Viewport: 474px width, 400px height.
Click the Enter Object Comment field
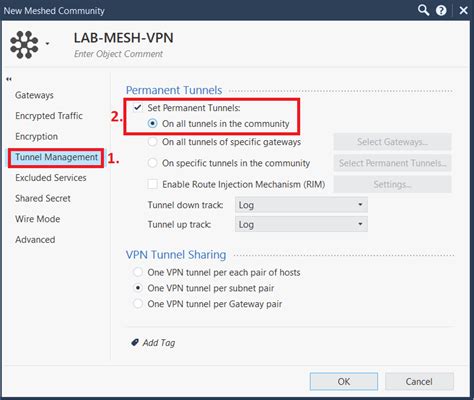pyautogui.click(x=118, y=54)
